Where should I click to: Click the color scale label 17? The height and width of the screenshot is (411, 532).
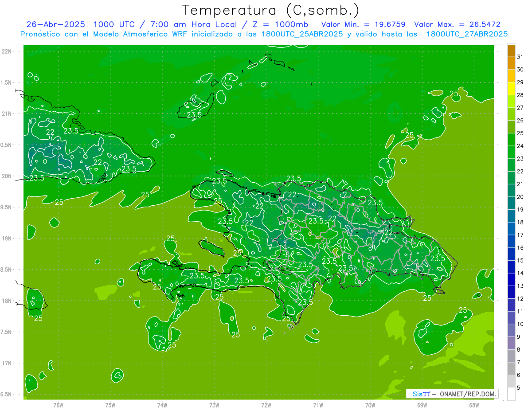pos(520,235)
